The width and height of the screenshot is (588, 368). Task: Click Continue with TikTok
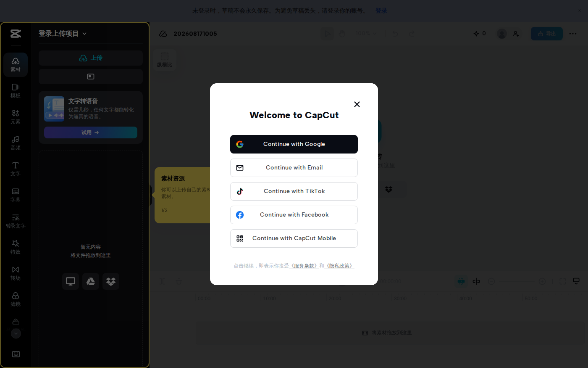coord(294,191)
